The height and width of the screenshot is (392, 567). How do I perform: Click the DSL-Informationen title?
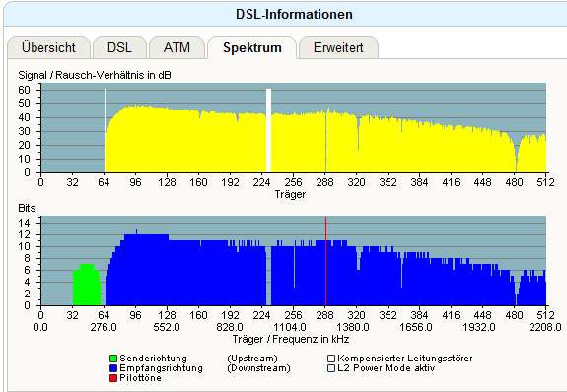tap(294, 14)
